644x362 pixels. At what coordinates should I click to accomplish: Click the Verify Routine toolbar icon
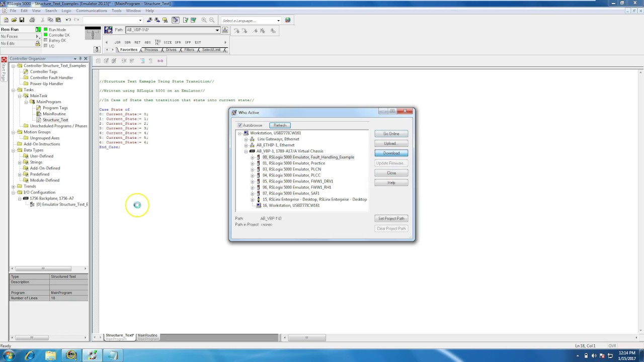(186, 20)
